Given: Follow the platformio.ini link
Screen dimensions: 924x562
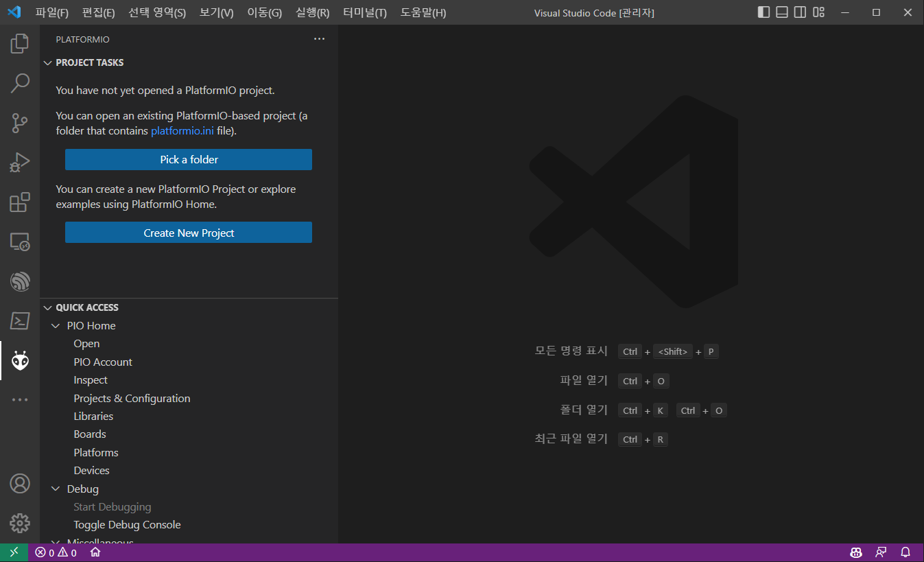Looking at the screenshot, I should coord(182,130).
